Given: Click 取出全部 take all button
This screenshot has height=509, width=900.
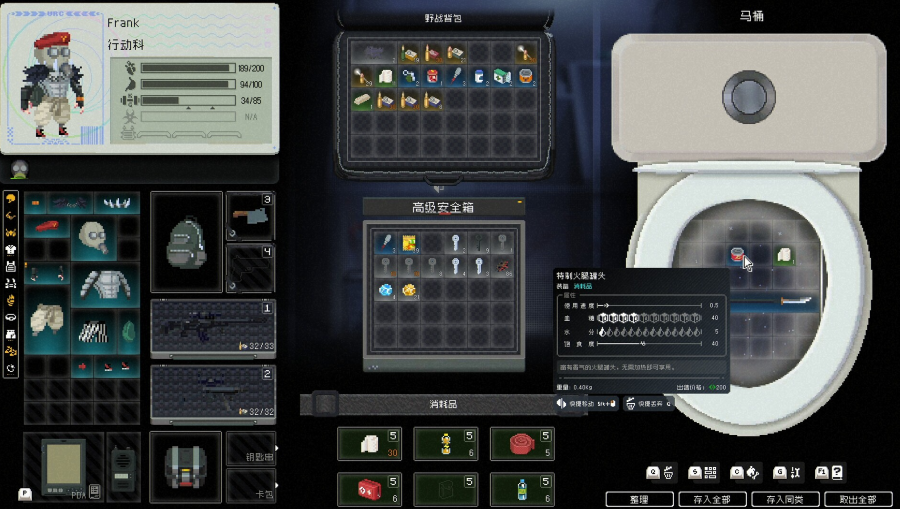Looking at the screenshot, I should [858, 499].
